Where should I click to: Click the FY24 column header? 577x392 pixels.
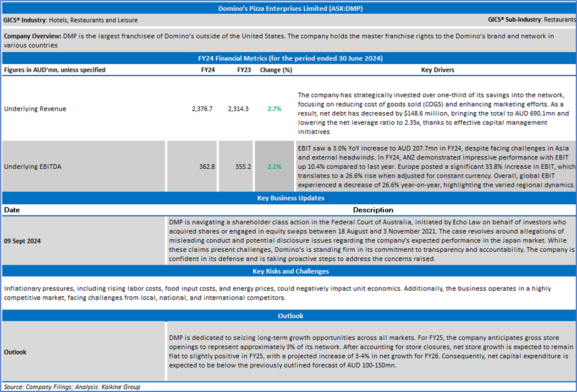[208, 70]
